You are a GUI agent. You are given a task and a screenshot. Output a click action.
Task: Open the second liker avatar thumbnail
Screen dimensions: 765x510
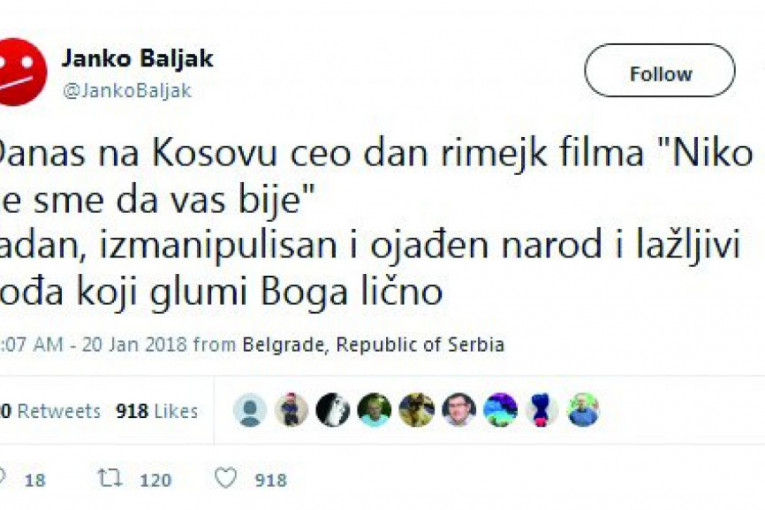click(x=291, y=410)
